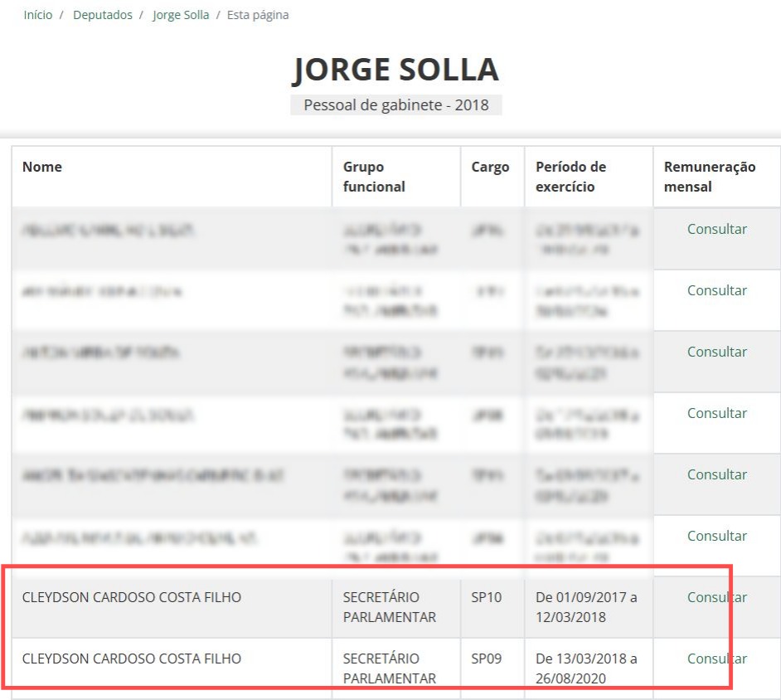Click the Grupo funcional column header

pos(374,177)
